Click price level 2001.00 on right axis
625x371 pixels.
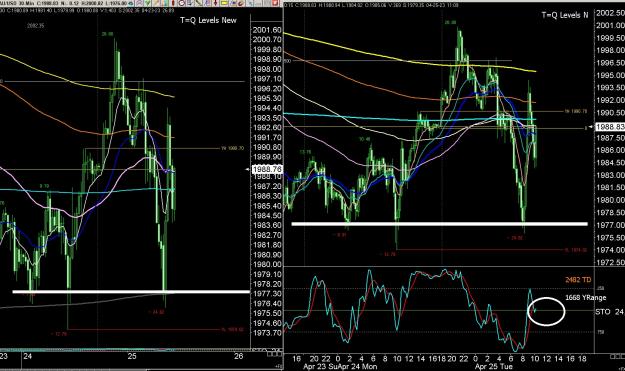pyautogui.click(x=610, y=25)
